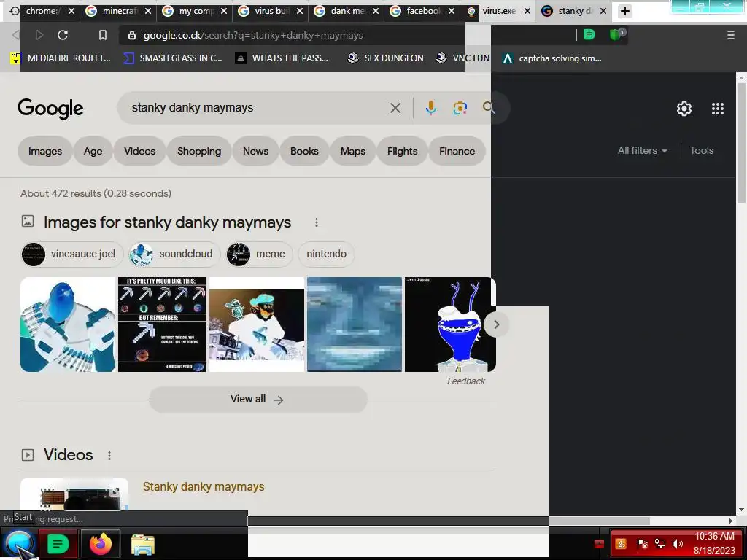Open the Tools option

tap(702, 150)
